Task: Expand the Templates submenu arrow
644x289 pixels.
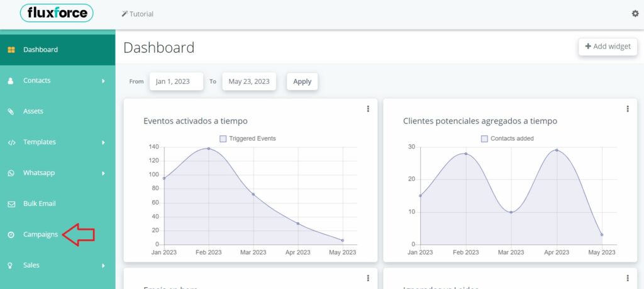Action: pos(104,143)
